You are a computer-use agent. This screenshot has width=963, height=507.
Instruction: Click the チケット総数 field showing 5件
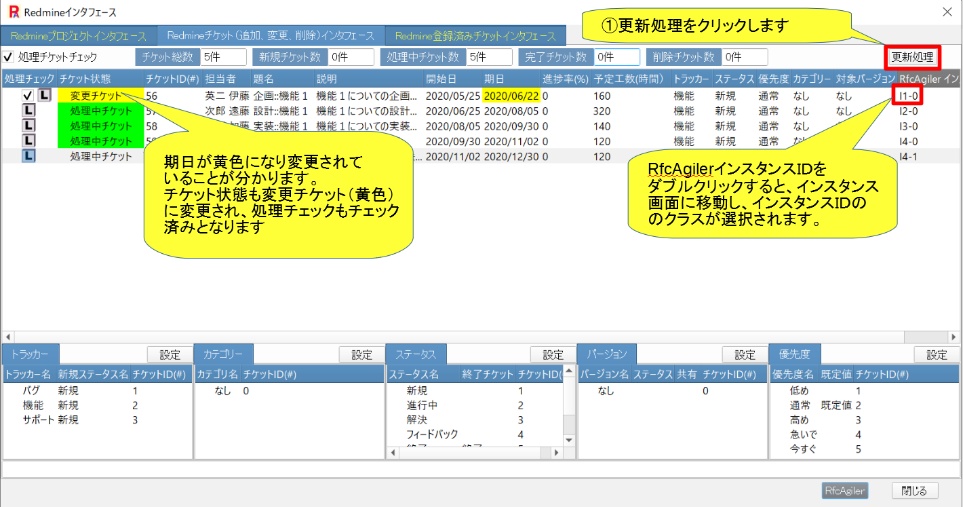point(224,57)
